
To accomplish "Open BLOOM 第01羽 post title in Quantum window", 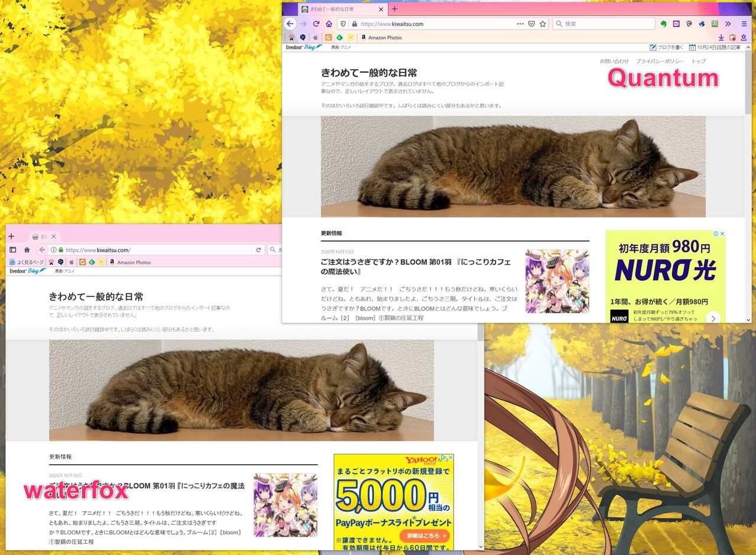I will [415, 267].
